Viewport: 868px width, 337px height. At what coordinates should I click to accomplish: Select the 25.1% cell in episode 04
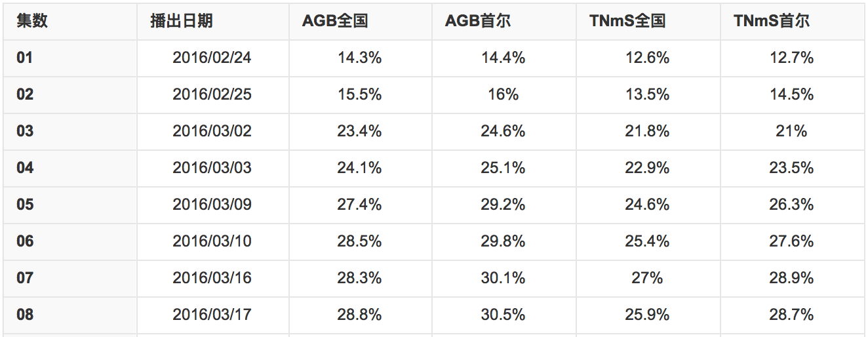503,168
